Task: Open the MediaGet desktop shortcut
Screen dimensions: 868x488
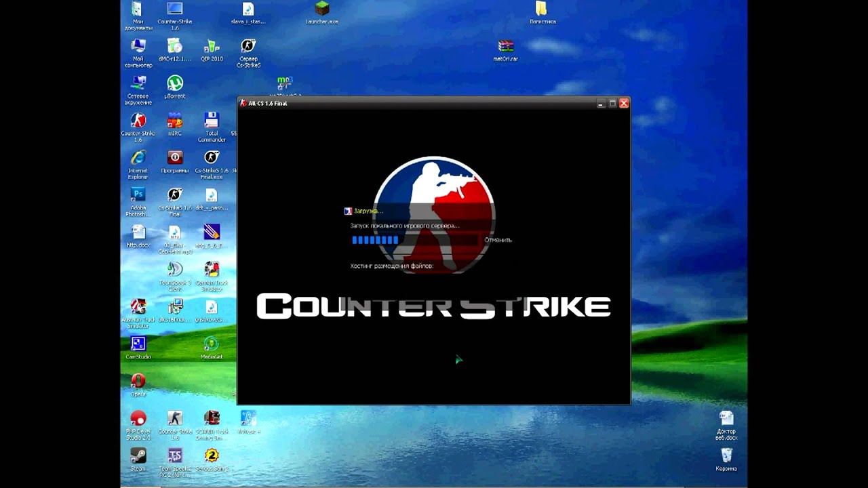Action: pos(212,348)
